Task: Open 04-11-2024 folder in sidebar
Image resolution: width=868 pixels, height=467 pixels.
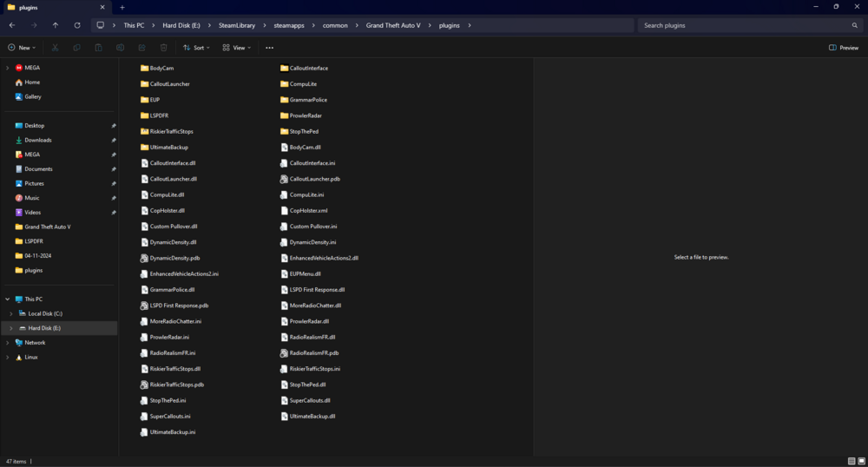Action: coord(33,255)
